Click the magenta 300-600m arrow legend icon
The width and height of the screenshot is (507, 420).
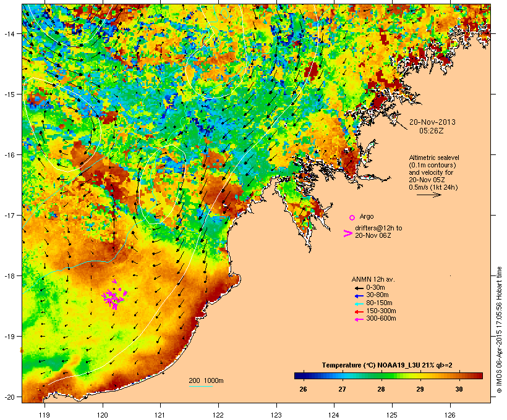click(x=359, y=319)
